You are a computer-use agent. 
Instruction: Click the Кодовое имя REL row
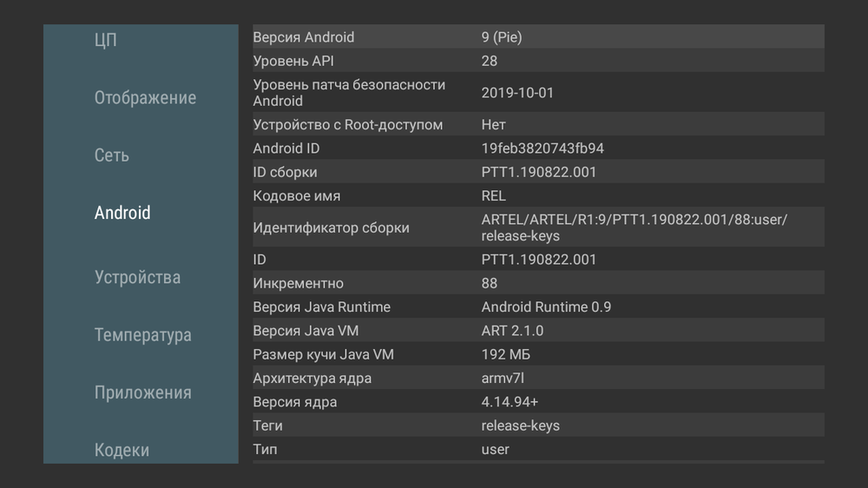click(x=538, y=196)
